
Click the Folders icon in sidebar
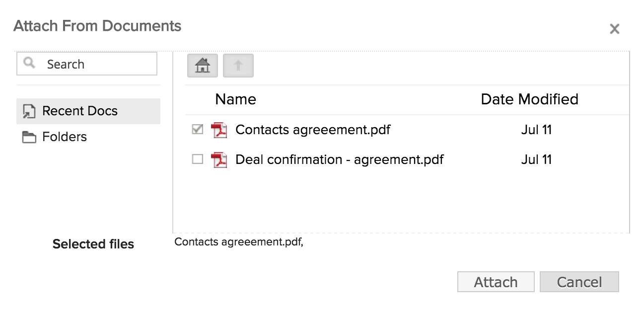tap(29, 137)
